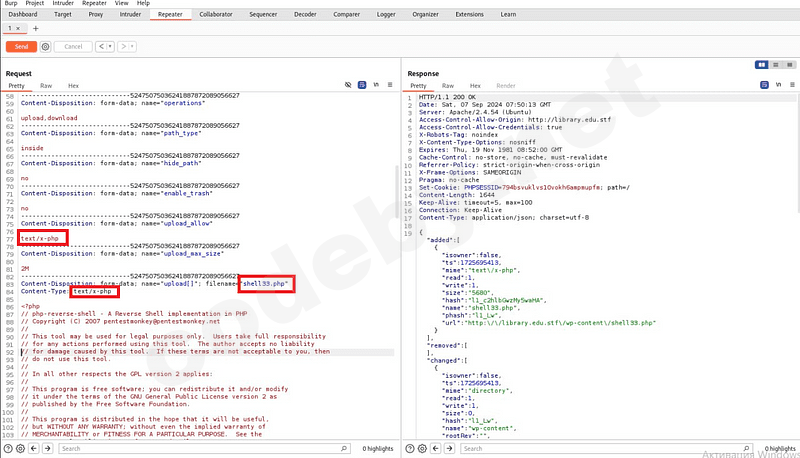This screenshot has width=800, height=458.
Task: Open the hamburger options menu in Request panel
Action: tap(389, 86)
